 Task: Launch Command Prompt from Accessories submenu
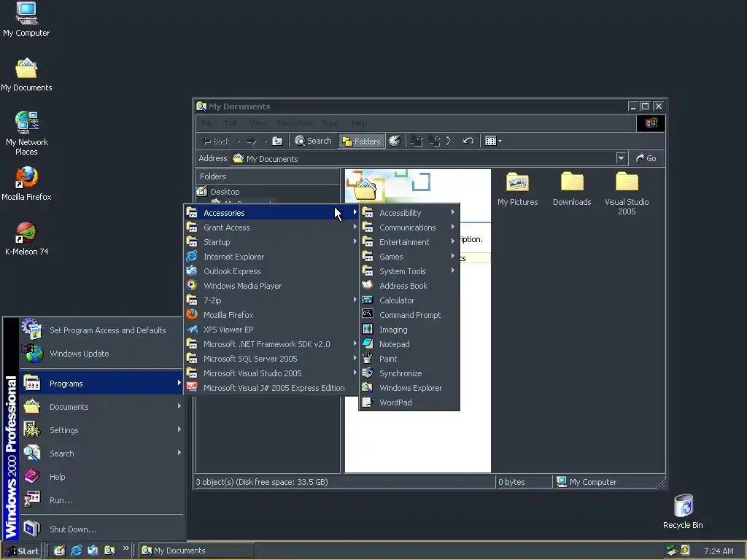pos(409,315)
